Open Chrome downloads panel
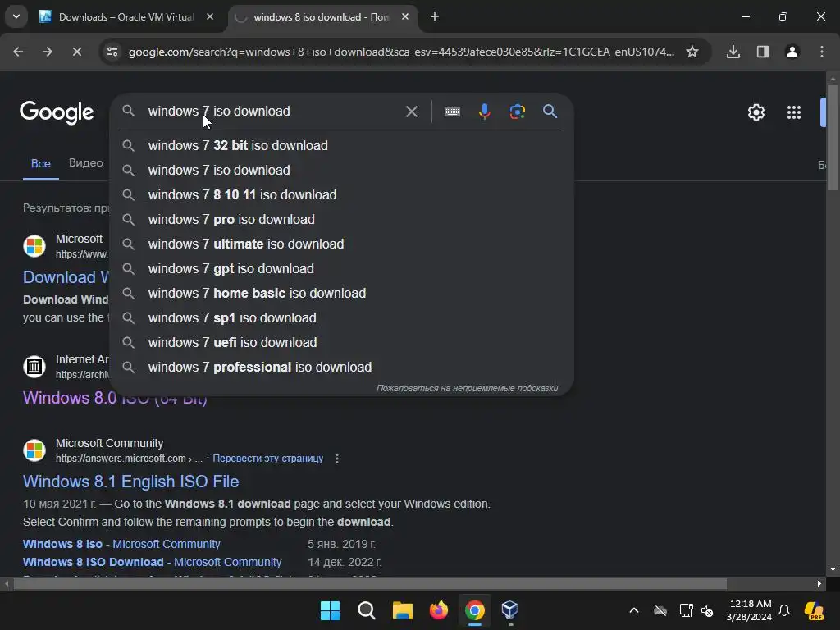This screenshot has height=630, width=840. click(x=733, y=52)
